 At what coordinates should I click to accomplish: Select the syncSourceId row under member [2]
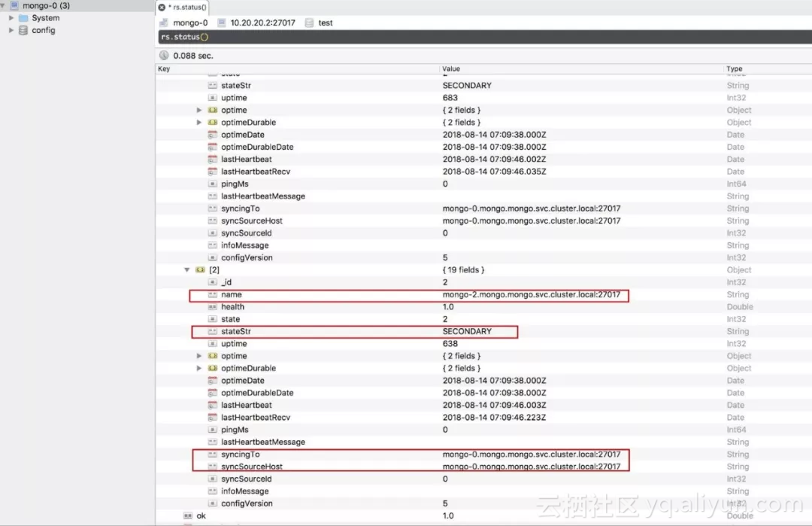pyautogui.click(x=483, y=479)
